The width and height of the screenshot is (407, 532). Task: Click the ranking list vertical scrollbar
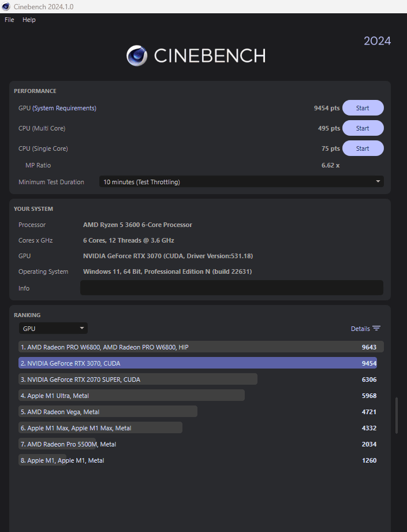click(x=397, y=415)
